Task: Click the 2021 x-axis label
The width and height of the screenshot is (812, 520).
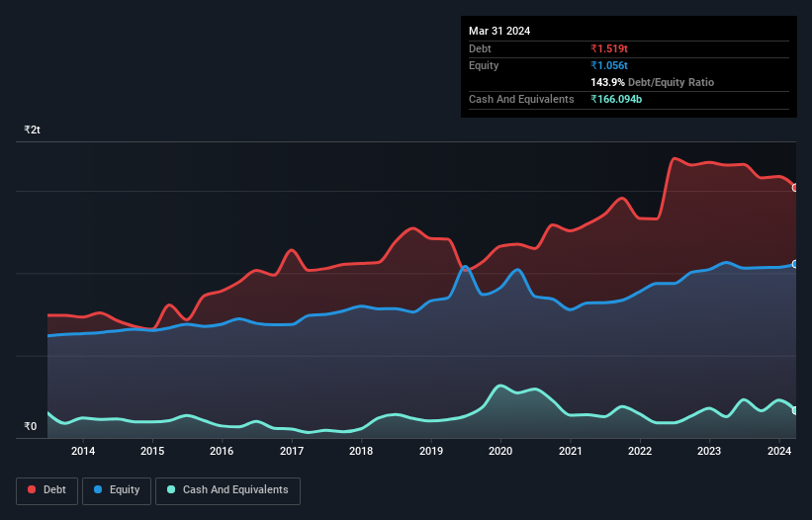Action: [x=570, y=451]
